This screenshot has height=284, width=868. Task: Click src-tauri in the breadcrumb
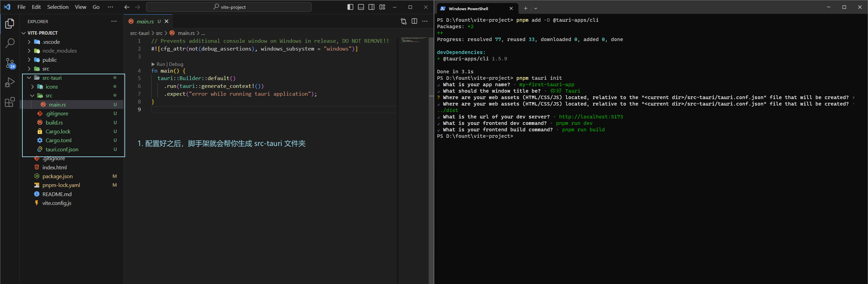tap(140, 33)
